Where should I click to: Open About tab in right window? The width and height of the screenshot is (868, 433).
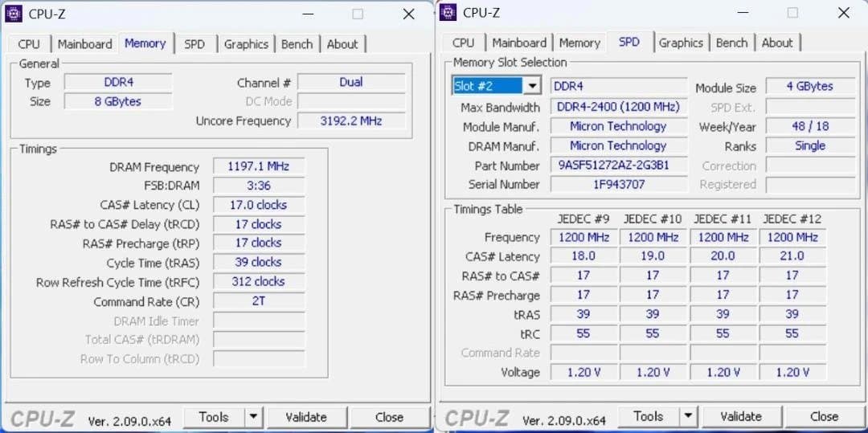(x=777, y=43)
